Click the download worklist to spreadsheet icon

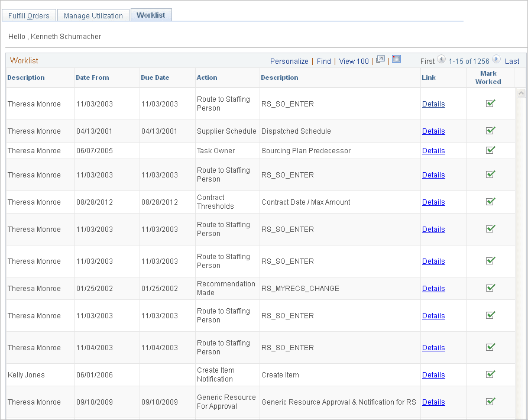point(395,60)
